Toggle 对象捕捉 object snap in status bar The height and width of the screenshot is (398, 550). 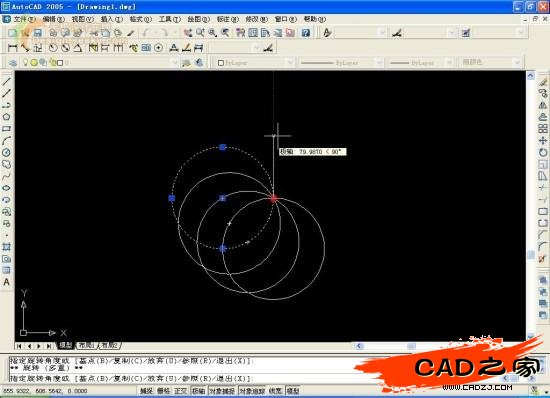click(222, 391)
